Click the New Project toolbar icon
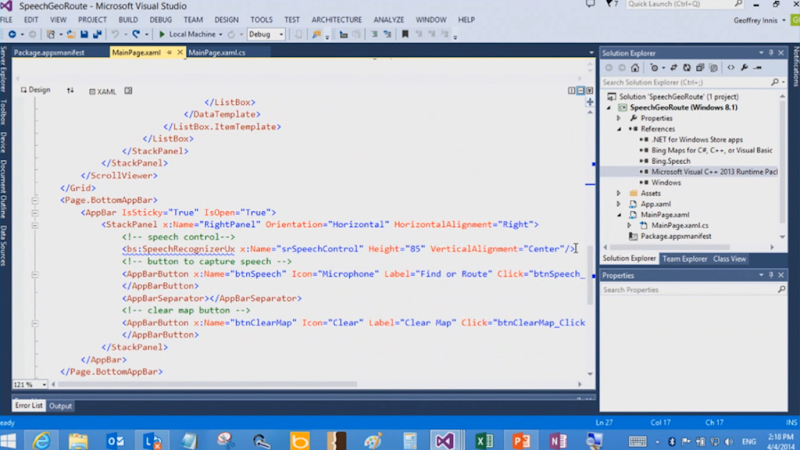The image size is (800, 450). [x=51, y=34]
